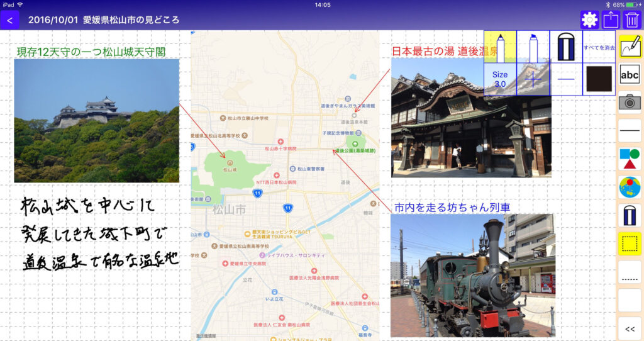Select the abc text tool
Screen dimensions: 644x341
point(630,75)
